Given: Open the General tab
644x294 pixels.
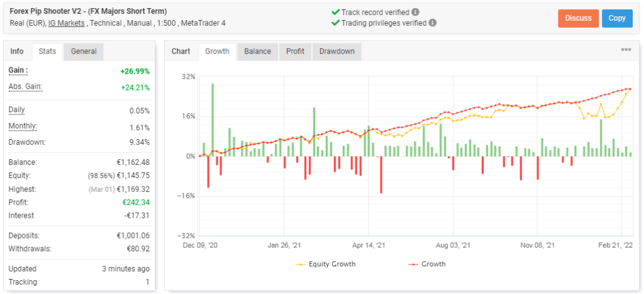Looking at the screenshot, I should coord(84,52).
